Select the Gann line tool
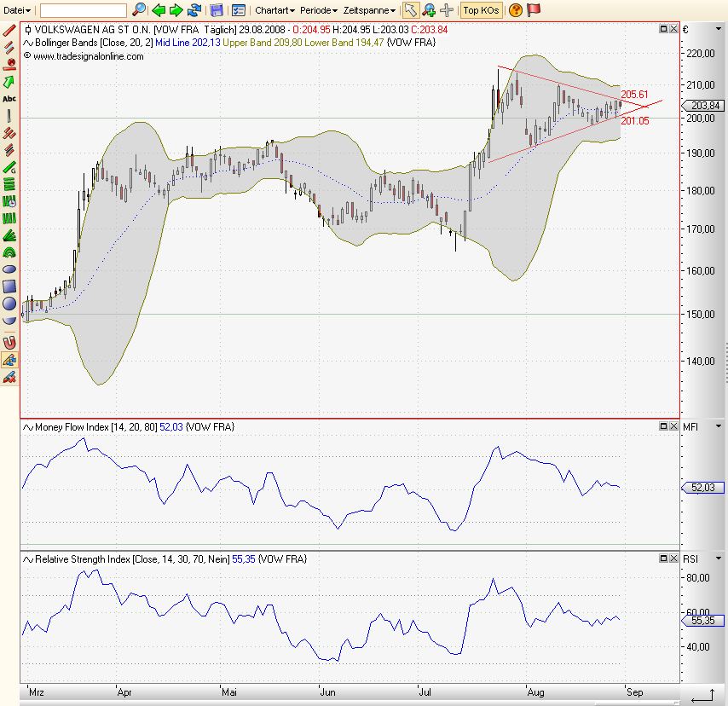This screenshot has width=728, height=706. pyautogui.click(x=9, y=167)
